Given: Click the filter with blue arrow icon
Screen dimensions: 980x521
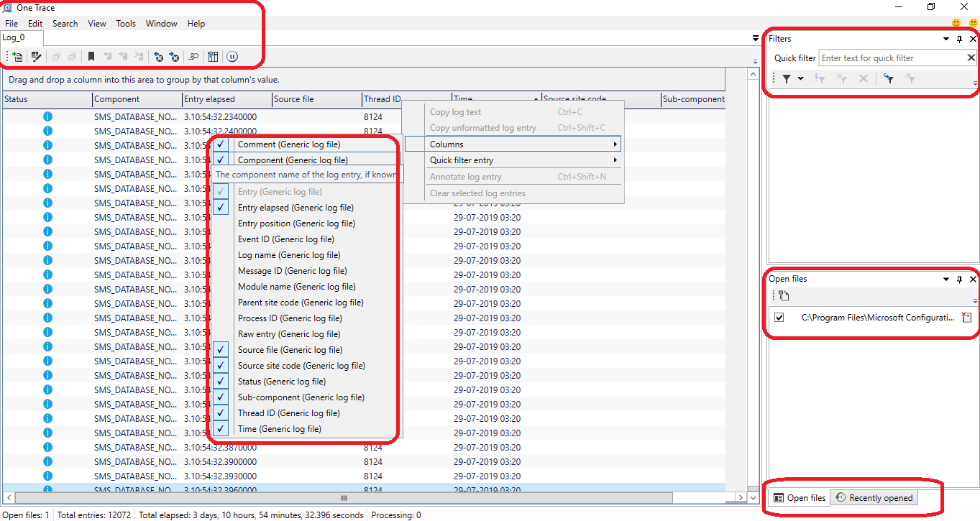Looking at the screenshot, I should coord(889,78).
